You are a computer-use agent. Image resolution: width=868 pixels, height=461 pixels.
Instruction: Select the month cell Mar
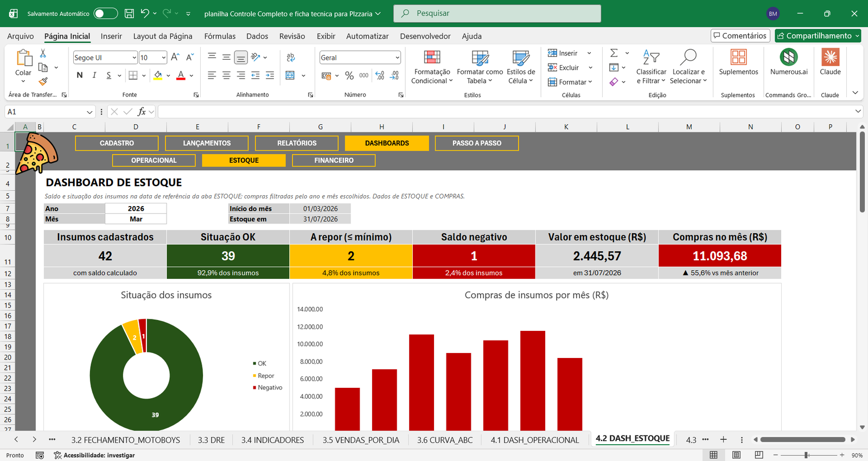point(136,219)
